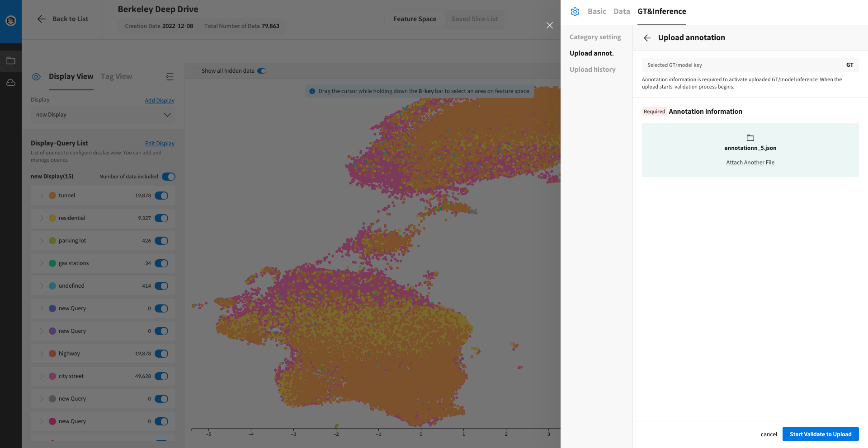Click the city street pink color dot
The height and width of the screenshot is (448, 868).
click(x=52, y=376)
